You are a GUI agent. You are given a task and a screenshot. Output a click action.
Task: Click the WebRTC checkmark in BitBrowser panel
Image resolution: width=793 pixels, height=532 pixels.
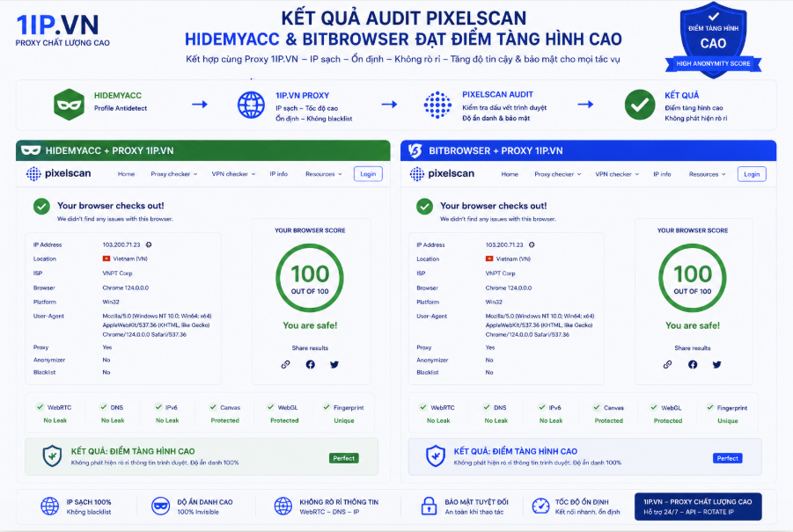point(423,407)
